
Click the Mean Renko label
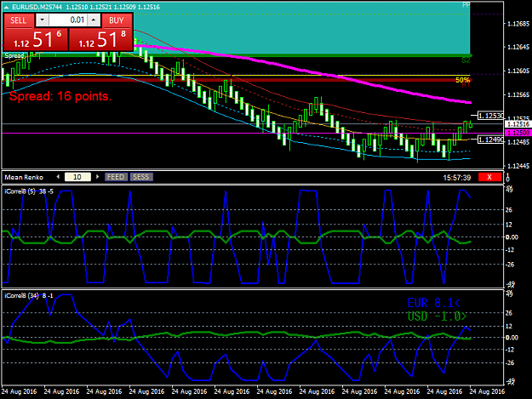pos(24,177)
